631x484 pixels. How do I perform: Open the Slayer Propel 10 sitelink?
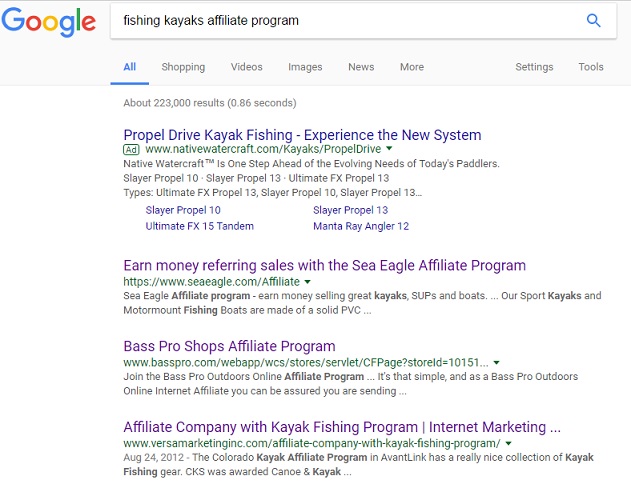pyautogui.click(x=183, y=210)
